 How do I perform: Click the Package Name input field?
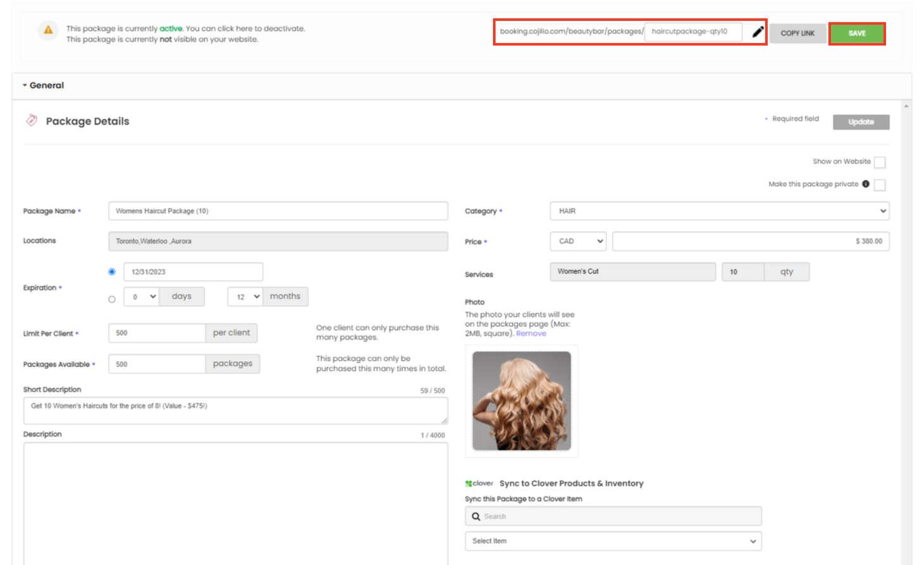coord(278,211)
